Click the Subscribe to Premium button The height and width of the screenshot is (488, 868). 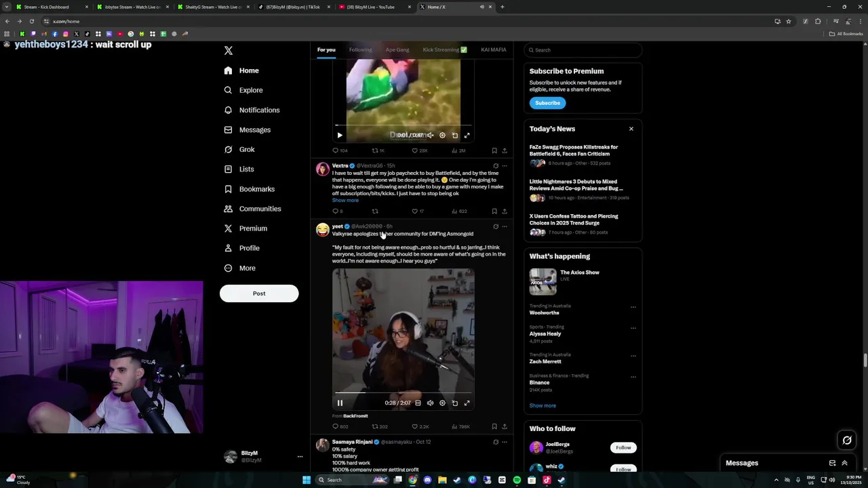tap(547, 103)
